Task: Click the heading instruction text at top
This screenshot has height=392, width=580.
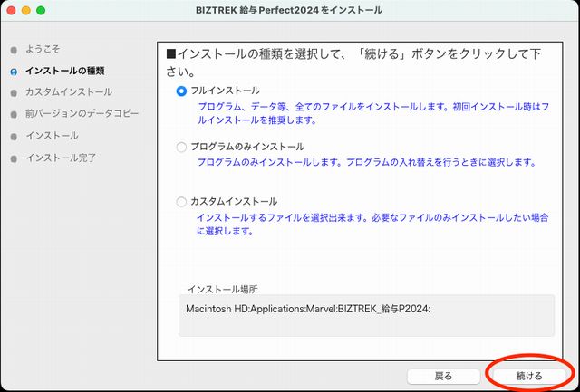Action: pos(353,62)
